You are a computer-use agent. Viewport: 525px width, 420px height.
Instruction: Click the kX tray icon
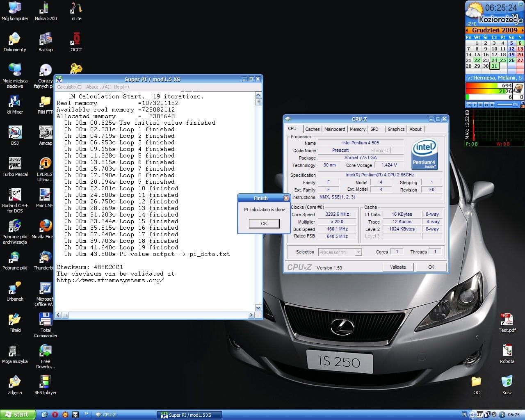point(488,415)
